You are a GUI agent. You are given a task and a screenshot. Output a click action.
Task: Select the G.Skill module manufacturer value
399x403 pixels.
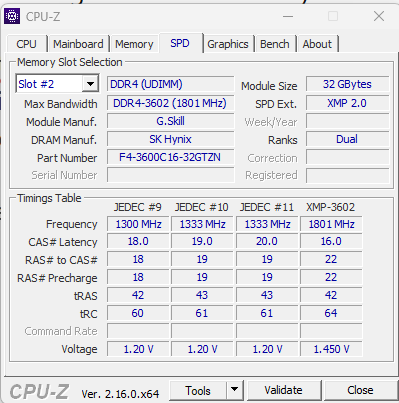(x=171, y=121)
